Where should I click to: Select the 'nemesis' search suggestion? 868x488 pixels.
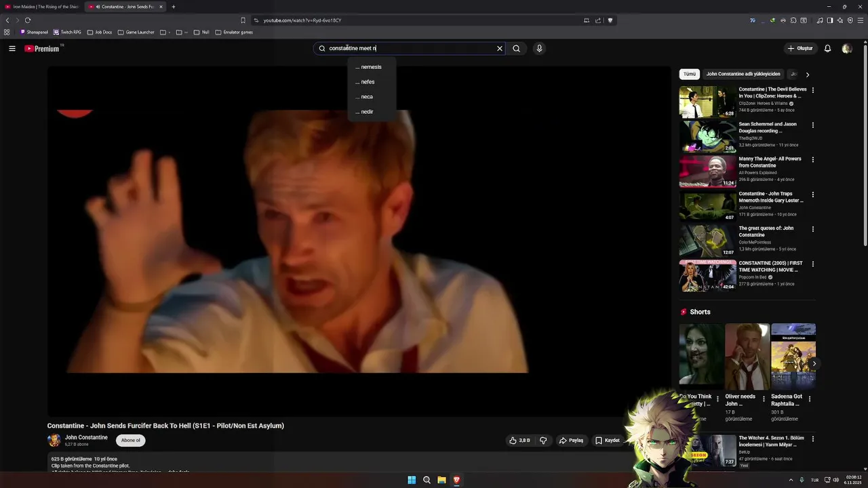click(x=371, y=67)
